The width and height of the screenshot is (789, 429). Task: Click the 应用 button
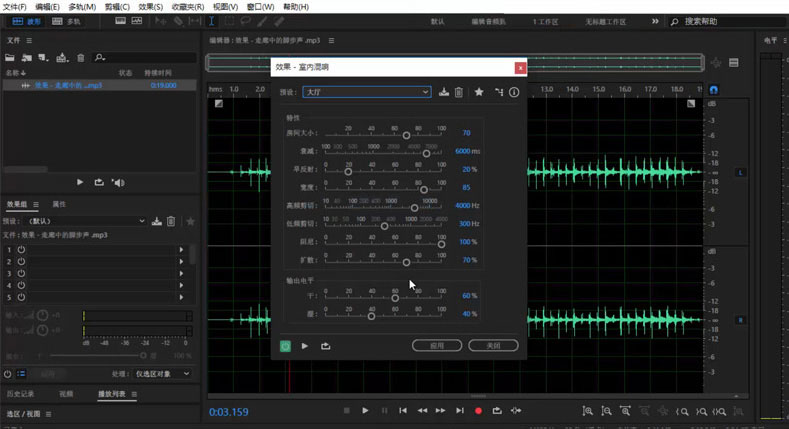437,345
